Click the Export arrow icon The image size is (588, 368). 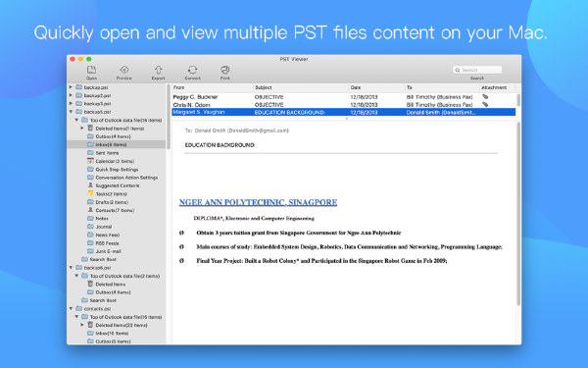(x=158, y=70)
